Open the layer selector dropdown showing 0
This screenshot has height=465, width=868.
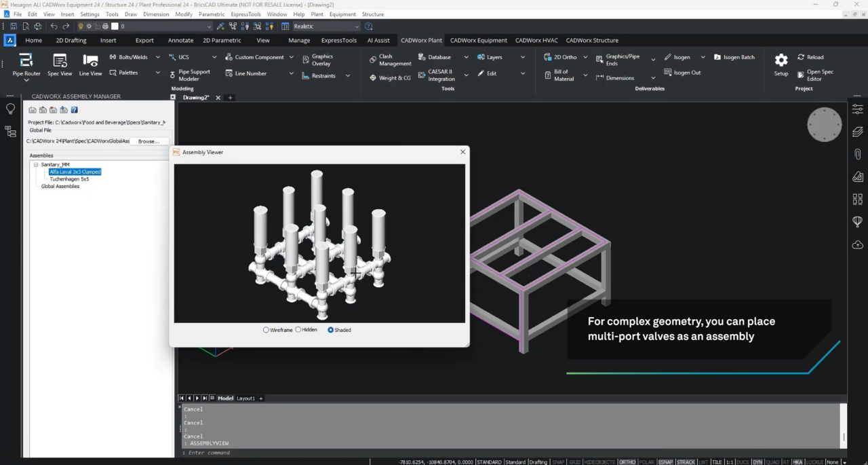166,26
